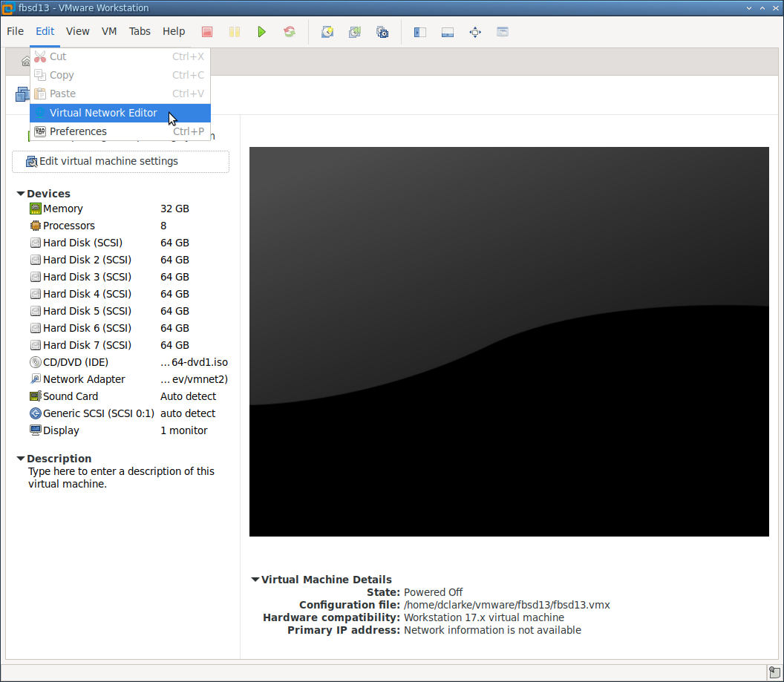Click the Hard Disk 4 (SCSI) drive icon
Image resolution: width=784 pixels, height=682 pixels.
click(36, 294)
